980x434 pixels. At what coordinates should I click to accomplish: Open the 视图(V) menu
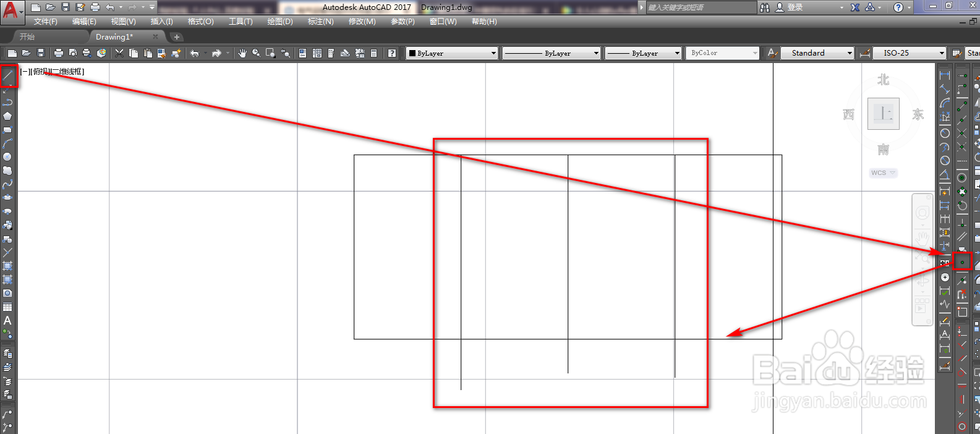[123, 22]
